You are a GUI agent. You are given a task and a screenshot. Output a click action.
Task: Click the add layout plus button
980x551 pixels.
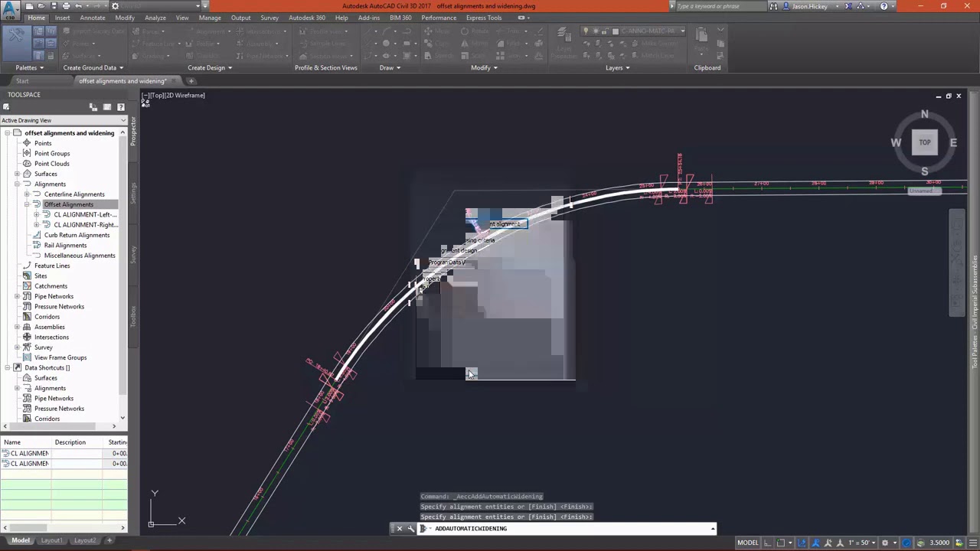tap(109, 540)
